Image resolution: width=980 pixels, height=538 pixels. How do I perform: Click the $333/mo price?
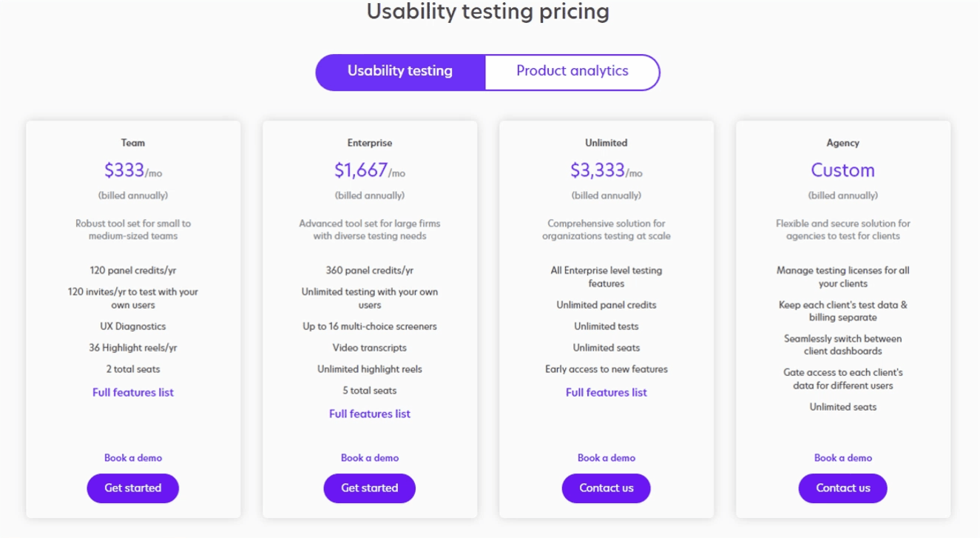tap(133, 170)
